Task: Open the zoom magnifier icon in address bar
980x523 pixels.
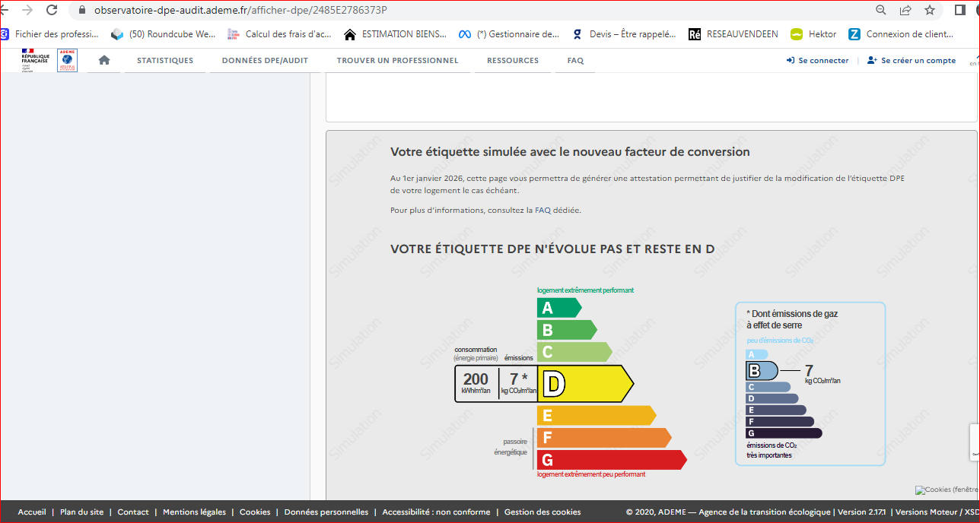Action: [881, 10]
